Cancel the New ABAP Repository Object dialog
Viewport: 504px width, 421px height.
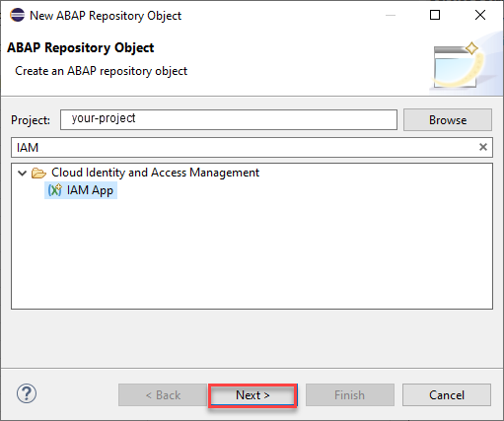447,395
